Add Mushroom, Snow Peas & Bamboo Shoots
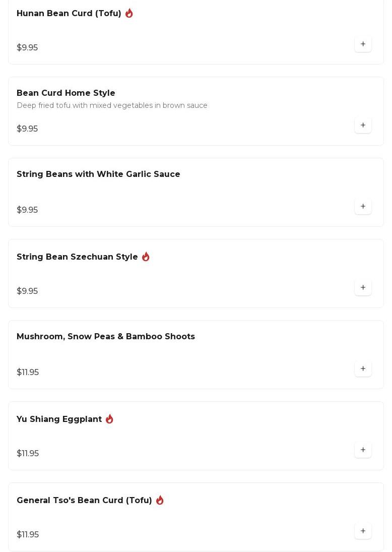Image resolution: width=392 pixels, height=552 pixels. click(363, 369)
